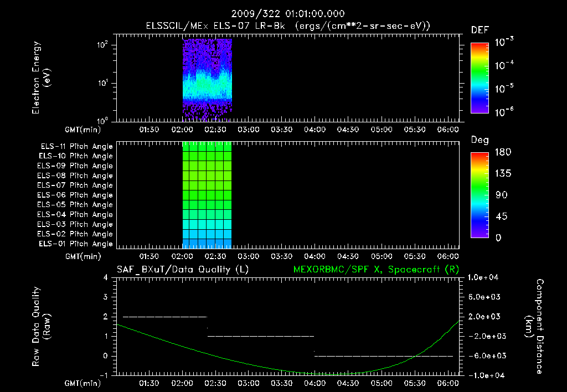Click the 90 value on the Deg scale

click(x=502, y=195)
